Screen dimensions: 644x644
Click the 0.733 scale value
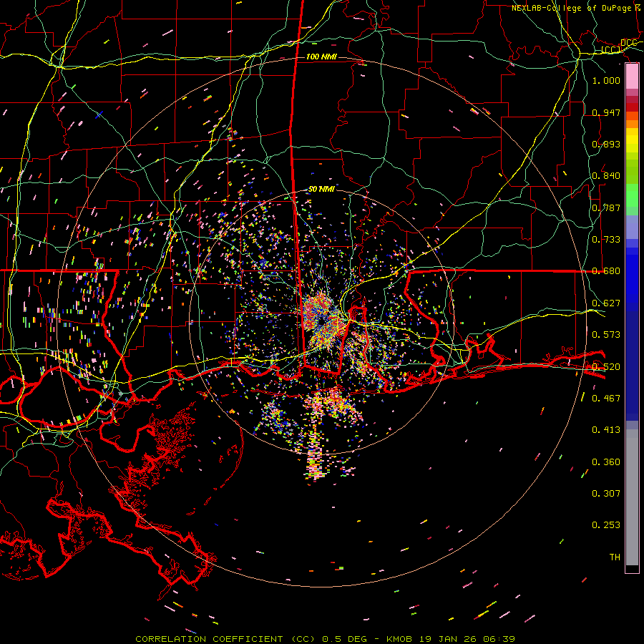(x=606, y=240)
